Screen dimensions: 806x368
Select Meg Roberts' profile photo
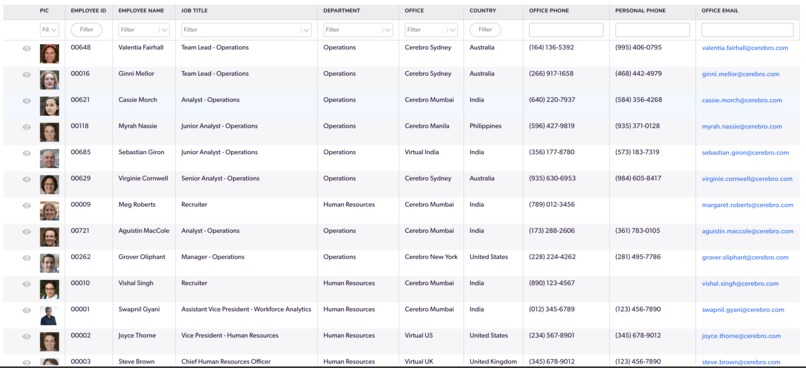point(49,211)
